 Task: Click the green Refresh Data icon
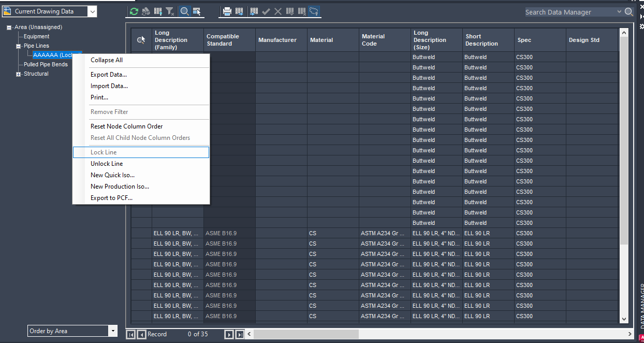pyautogui.click(x=134, y=11)
